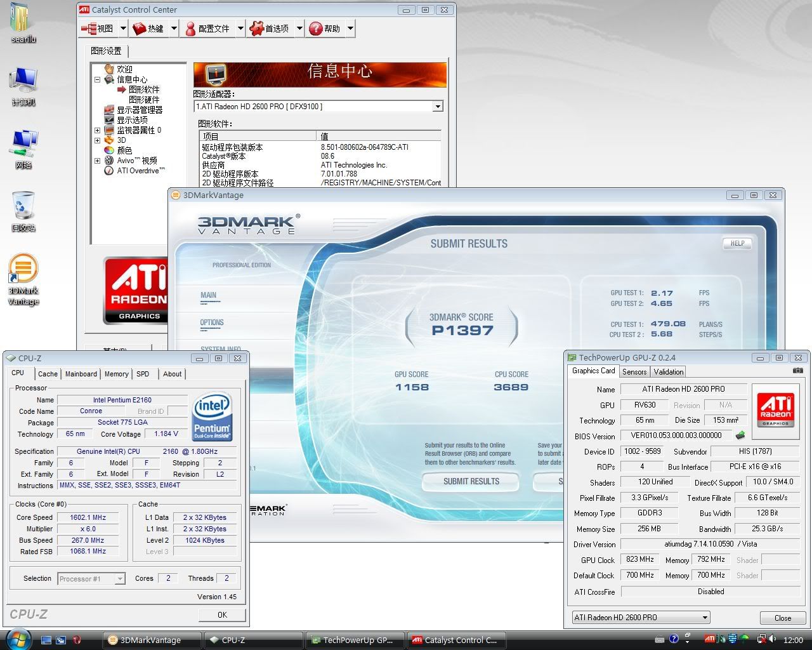The width and height of the screenshot is (812, 650).
Task: Open the 帮助 dropdown arrow
Action: click(x=350, y=29)
